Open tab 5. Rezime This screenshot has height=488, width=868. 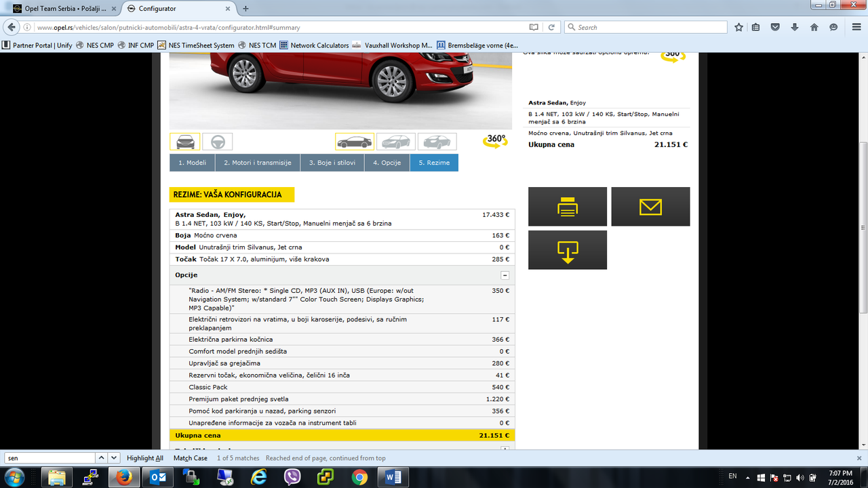click(x=434, y=163)
